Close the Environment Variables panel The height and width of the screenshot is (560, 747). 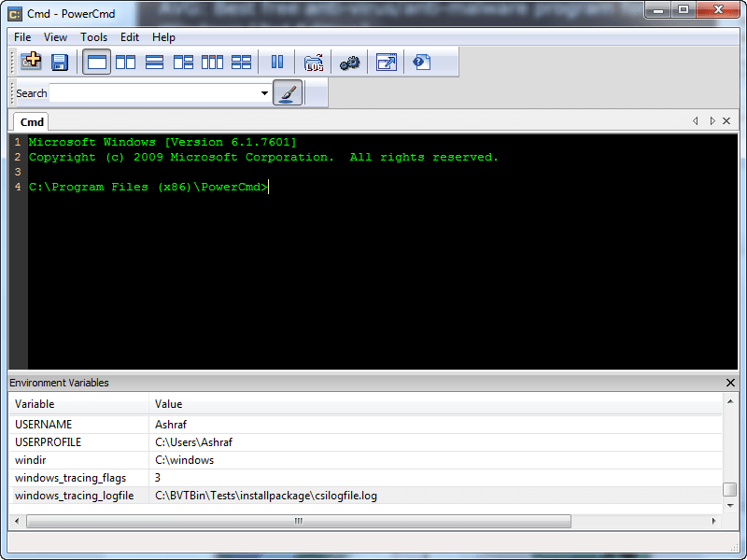730,383
